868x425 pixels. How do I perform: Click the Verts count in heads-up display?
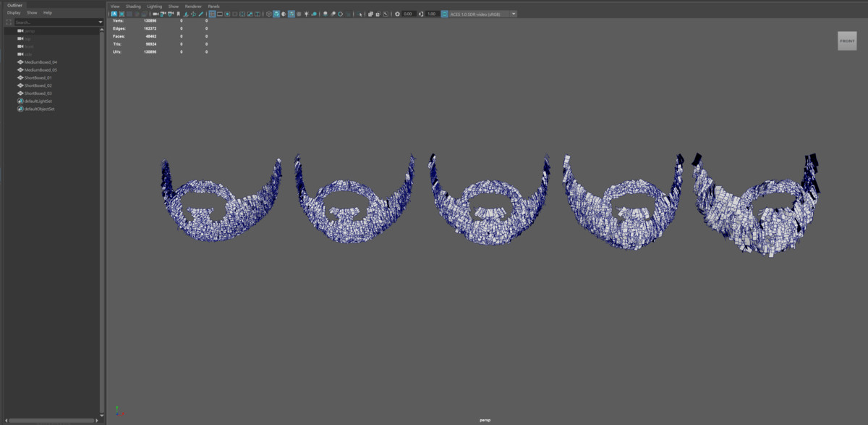click(150, 21)
